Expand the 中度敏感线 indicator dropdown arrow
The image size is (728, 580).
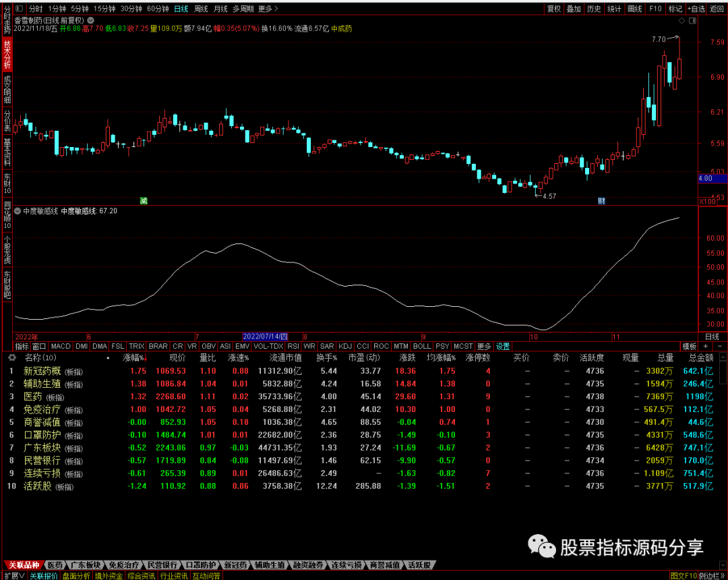point(18,211)
